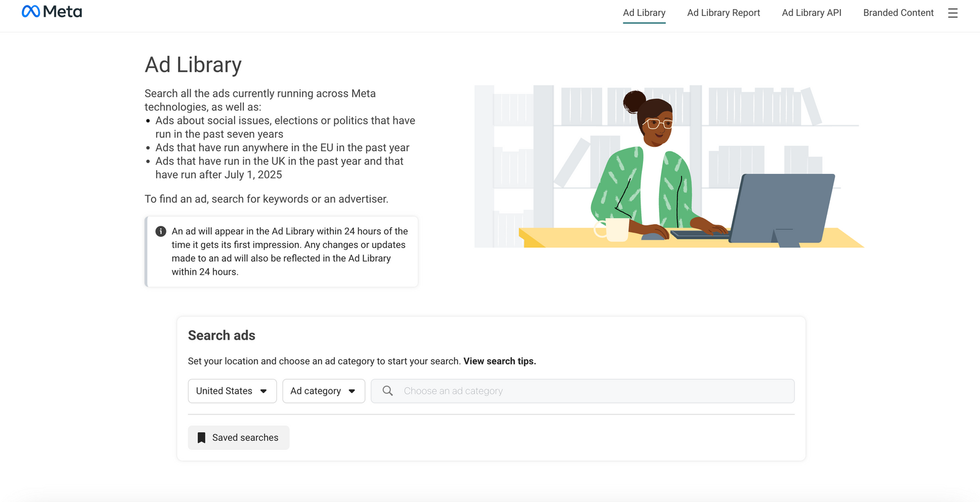Switch to Ad Library Report tab
Screen dimensions: 980x502
coord(723,13)
